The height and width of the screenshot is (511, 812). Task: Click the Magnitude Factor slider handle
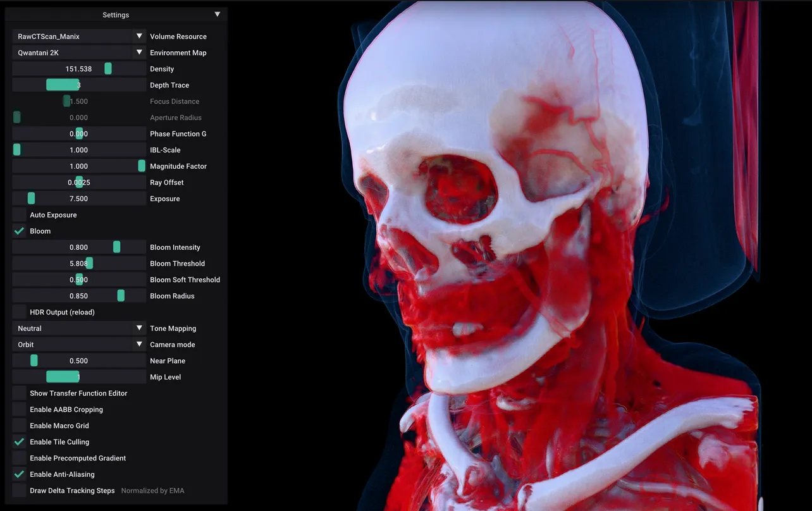click(142, 166)
